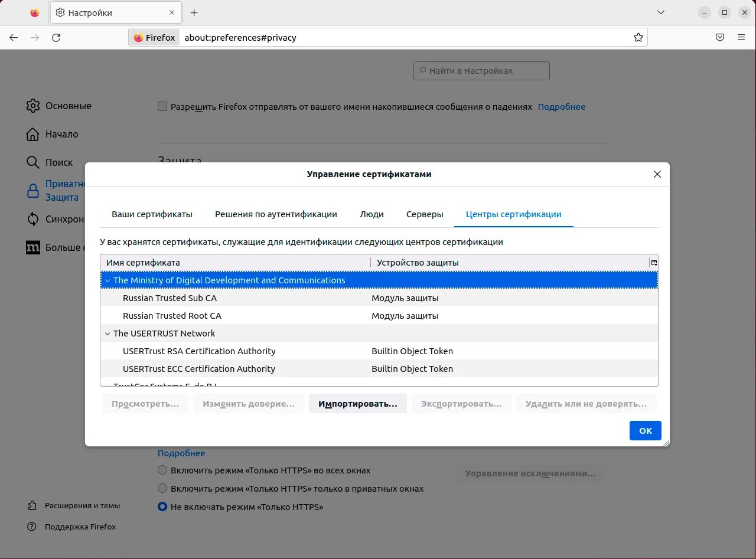Select USERTrust RSA Certification Authority row

point(379,351)
